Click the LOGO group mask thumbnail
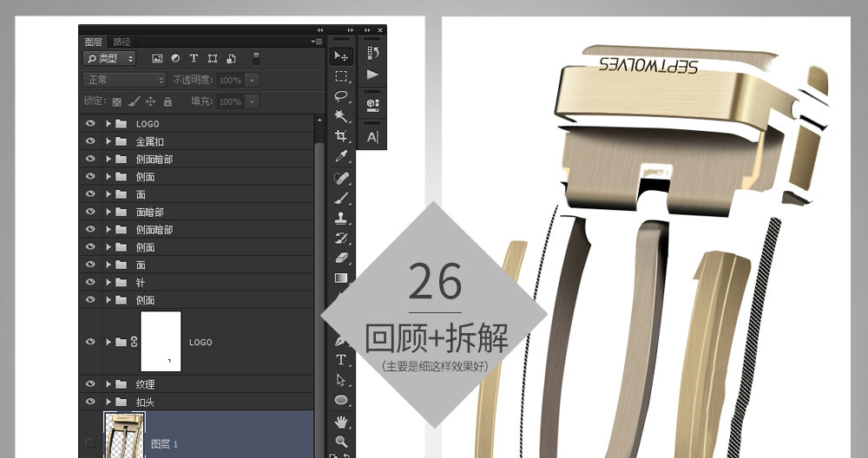 pos(161,342)
